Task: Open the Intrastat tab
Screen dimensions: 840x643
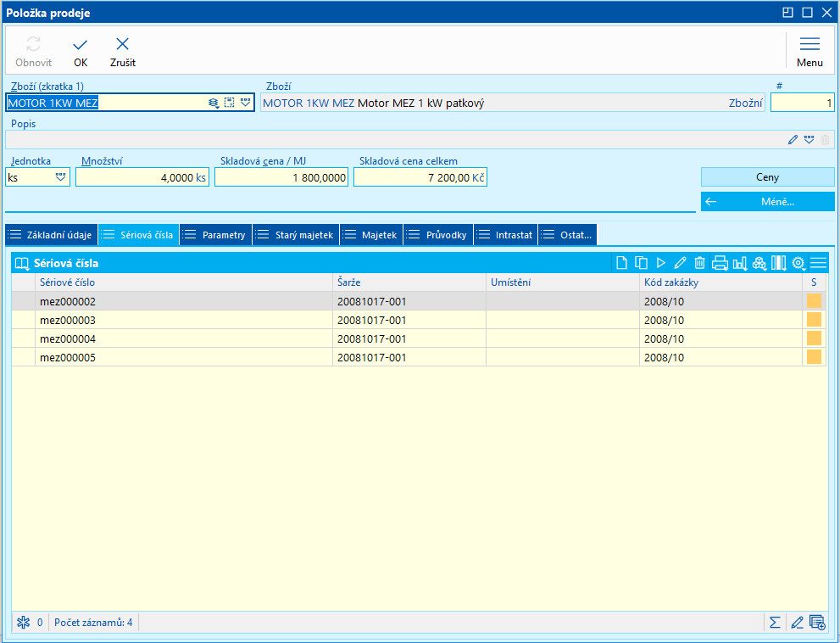Action: coord(506,235)
